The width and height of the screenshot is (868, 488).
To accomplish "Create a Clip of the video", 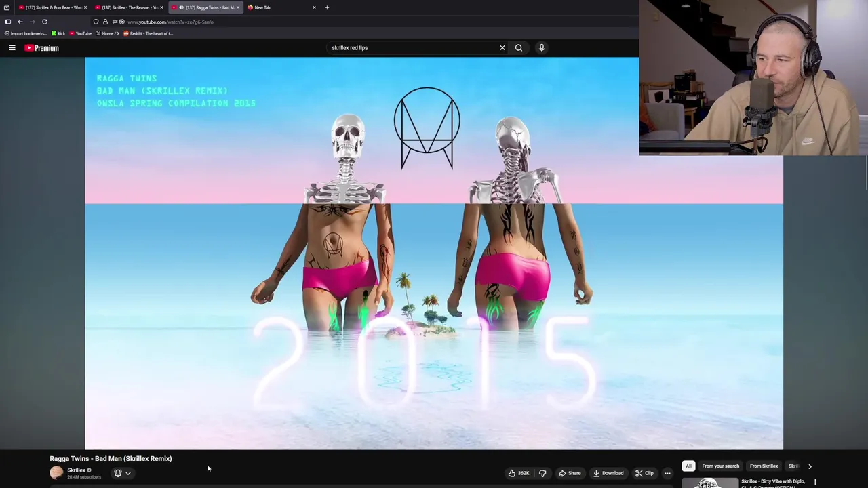I will (644, 473).
